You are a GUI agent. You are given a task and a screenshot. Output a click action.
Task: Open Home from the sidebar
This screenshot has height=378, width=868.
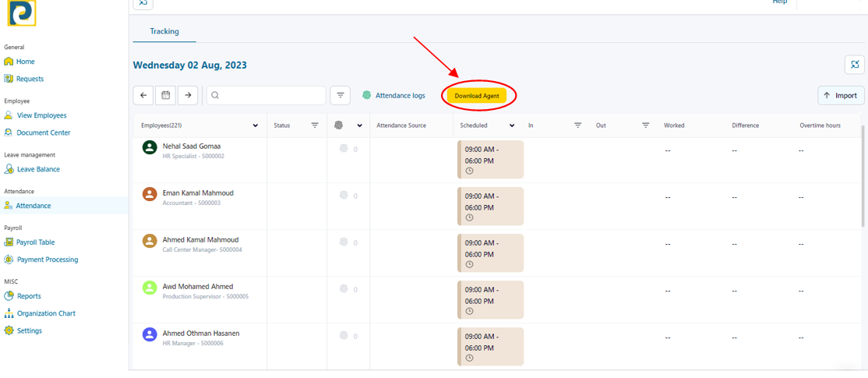26,62
